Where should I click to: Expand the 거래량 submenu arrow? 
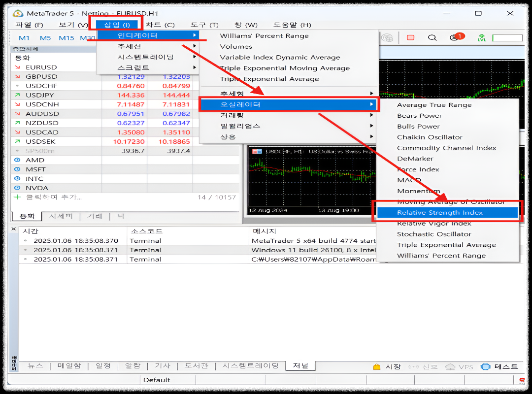[x=372, y=115]
